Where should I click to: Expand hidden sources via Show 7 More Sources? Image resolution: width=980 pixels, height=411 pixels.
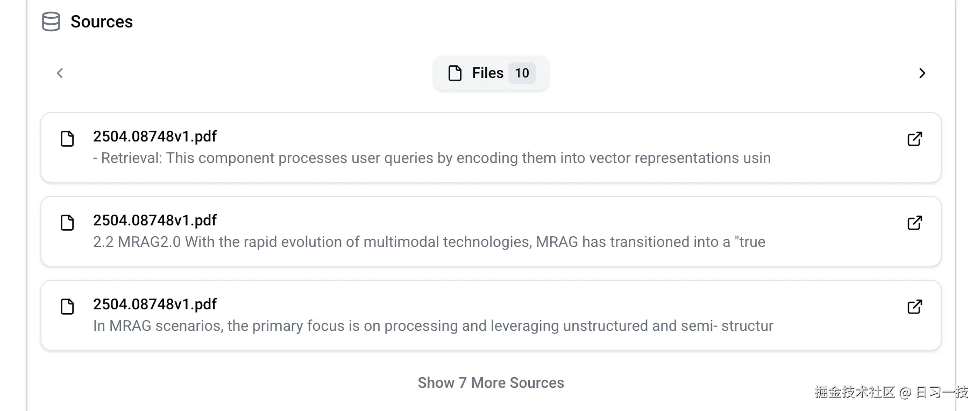[x=491, y=382]
